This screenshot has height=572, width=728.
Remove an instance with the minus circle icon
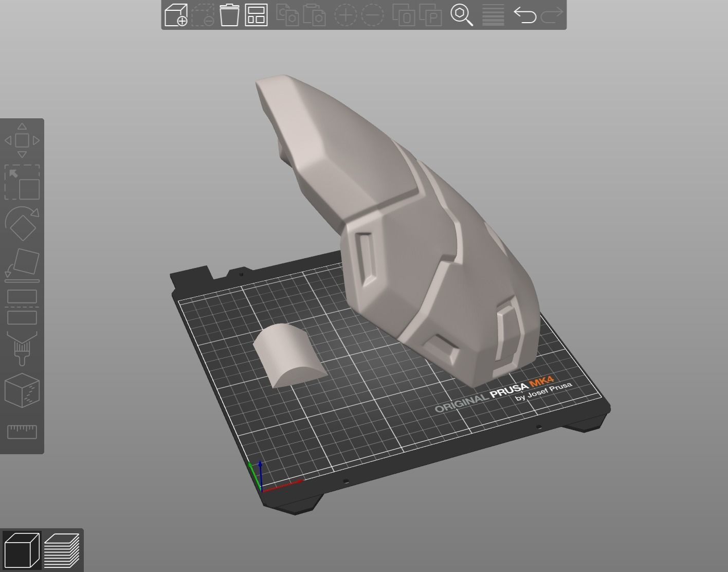[x=372, y=15]
